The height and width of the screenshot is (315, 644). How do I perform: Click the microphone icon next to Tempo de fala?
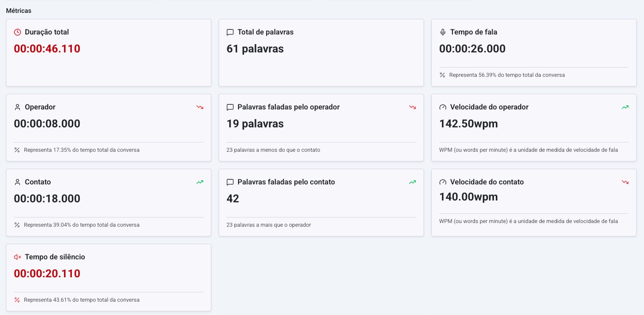coord(443,32)
